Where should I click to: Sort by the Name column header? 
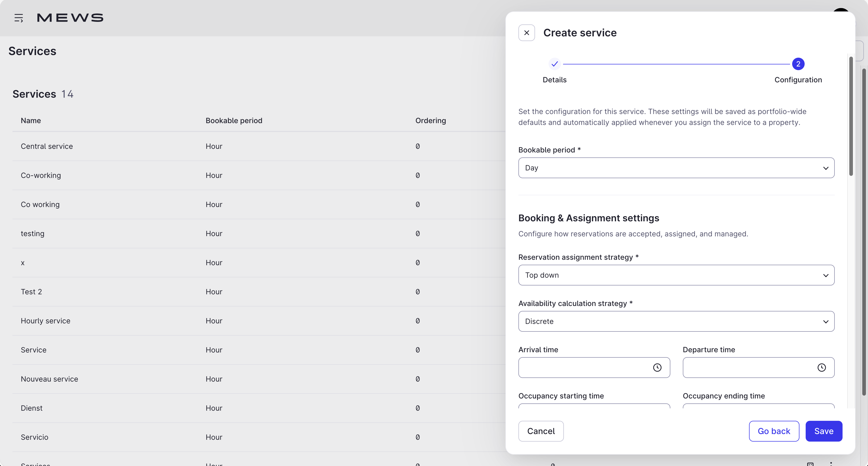click(31, 121)
